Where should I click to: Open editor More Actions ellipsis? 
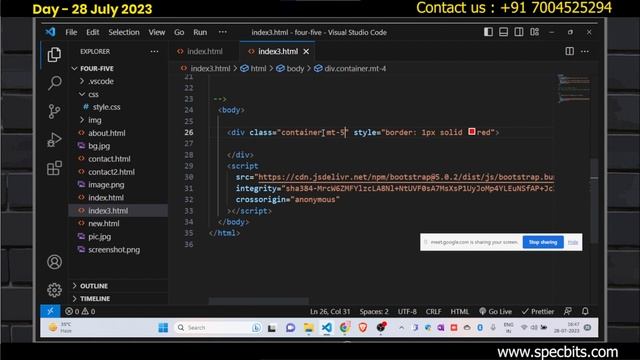(585, 51)
